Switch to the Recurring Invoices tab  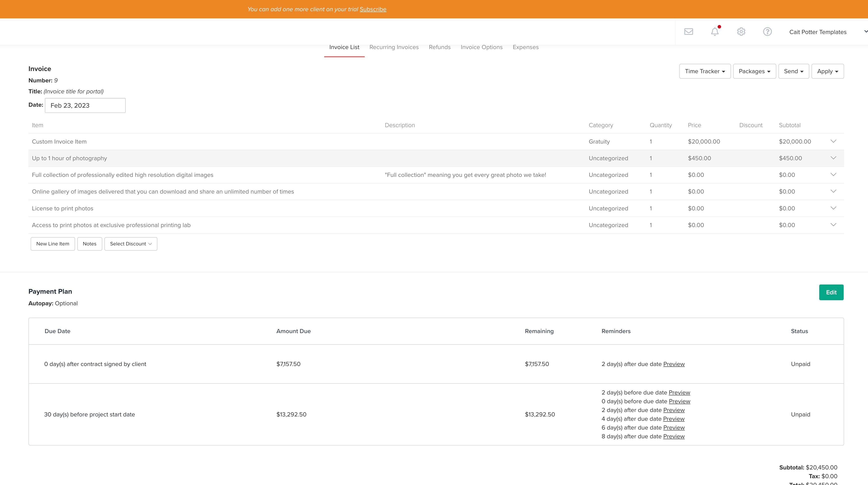point(394,47)
